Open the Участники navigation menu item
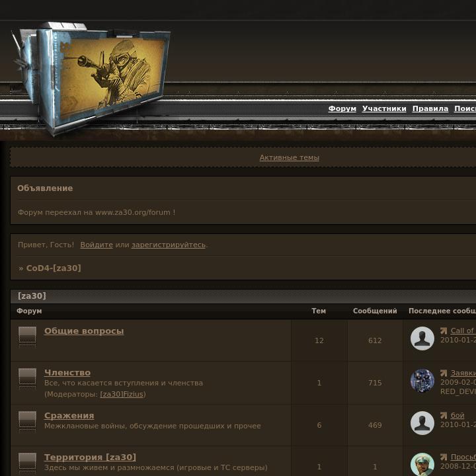 pyautogui.click(x=384, y=108)
